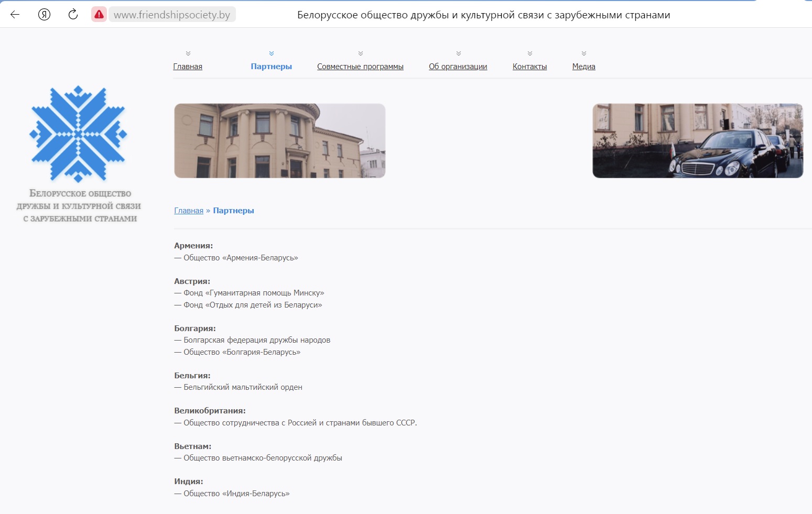Click the blue snowflake society logo

79,134
